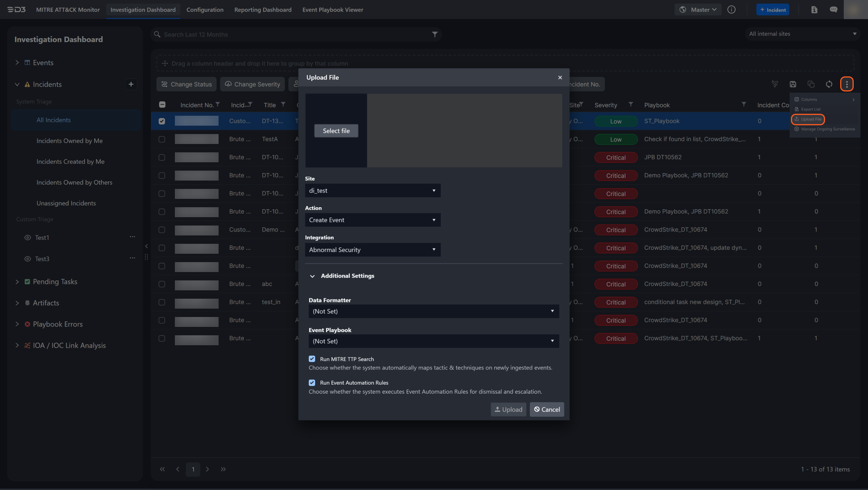Open the Event Playbook dropdown

click(433, 341)
